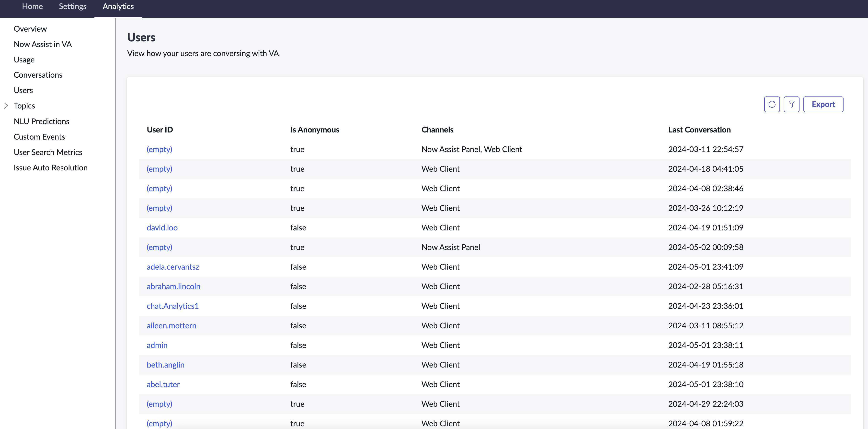Select the timestamp 2024-05-01 23:41:09
868x429 pixels.
706,267
